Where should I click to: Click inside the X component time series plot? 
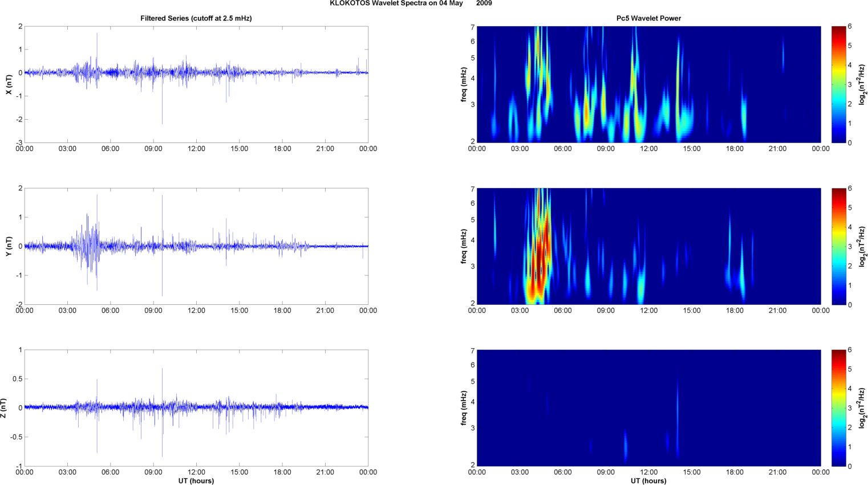tap(196, 84)
